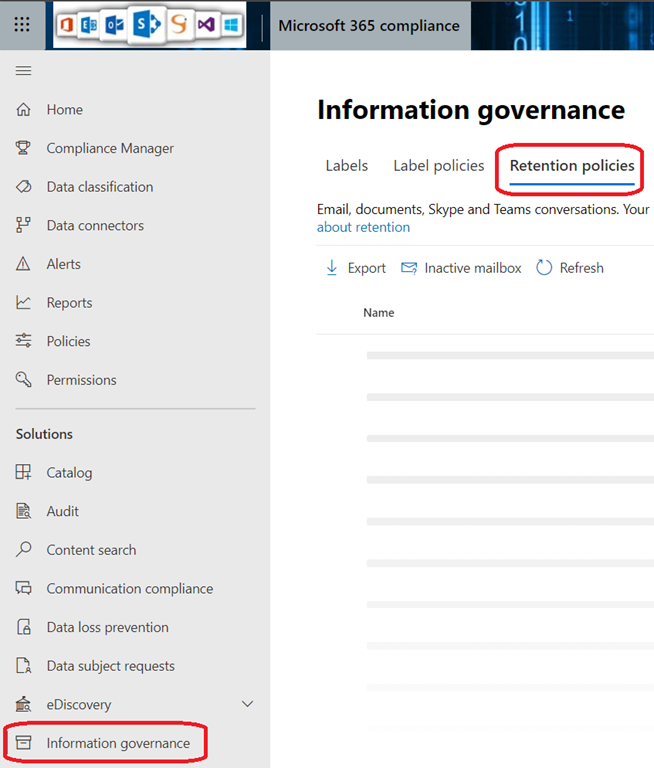Switch to the Labels tab

(x=346, y=166)
